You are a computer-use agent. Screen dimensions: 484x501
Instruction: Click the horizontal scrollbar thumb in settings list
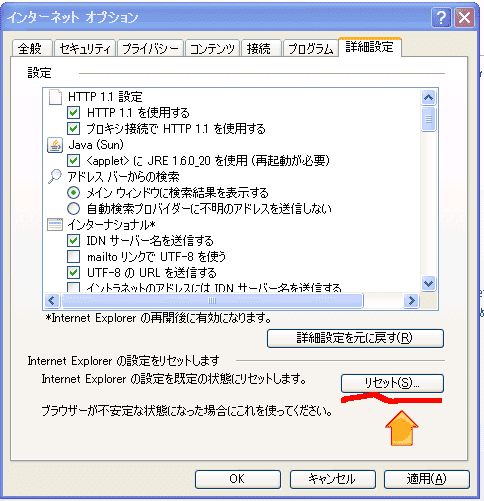(x=212, y=301)
